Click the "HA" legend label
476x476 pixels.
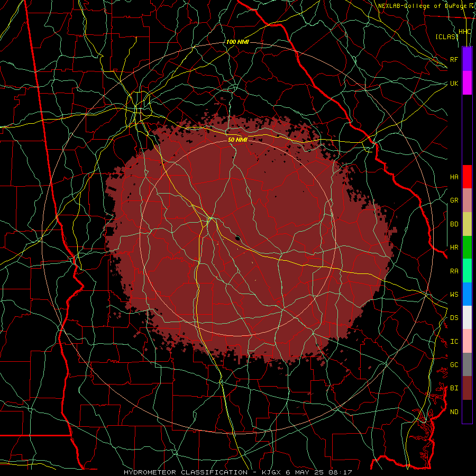point(454,177)
